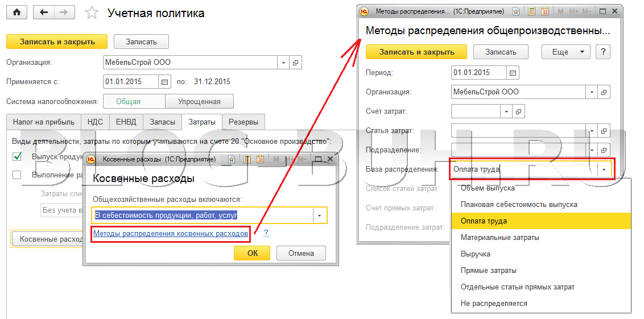Uncheck the Выпуск продукции checkbox
644x319 pixels.
point(17,156)
